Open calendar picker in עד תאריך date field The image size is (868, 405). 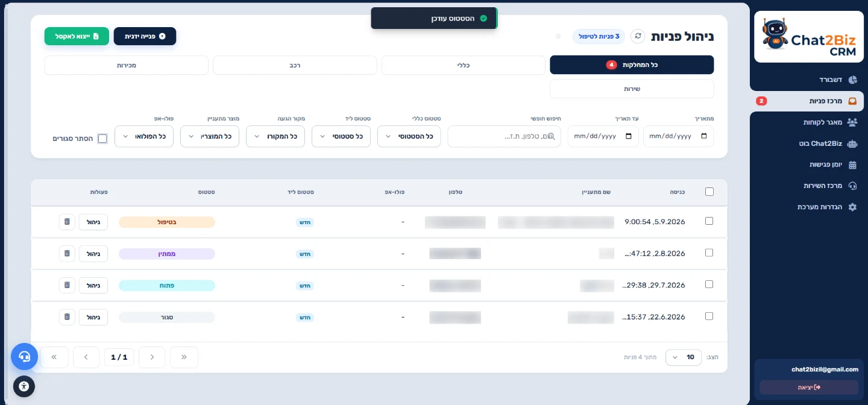[629, 136]
